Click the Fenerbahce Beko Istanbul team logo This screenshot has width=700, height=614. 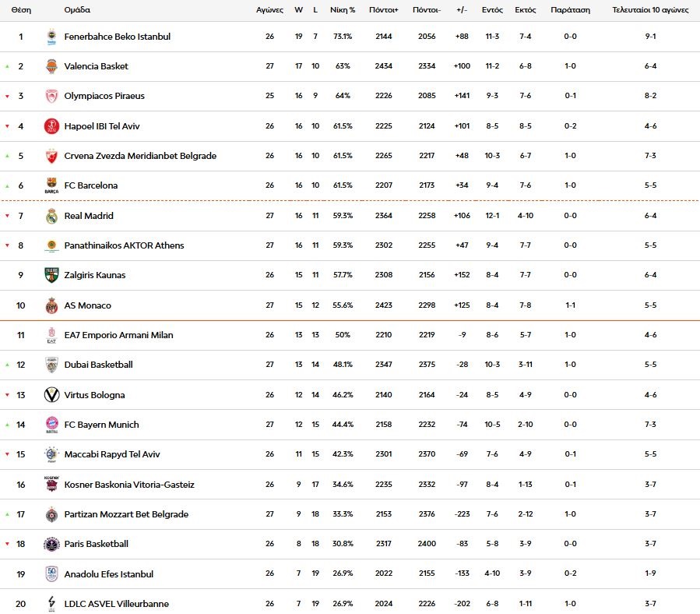(x=51, y=37)
